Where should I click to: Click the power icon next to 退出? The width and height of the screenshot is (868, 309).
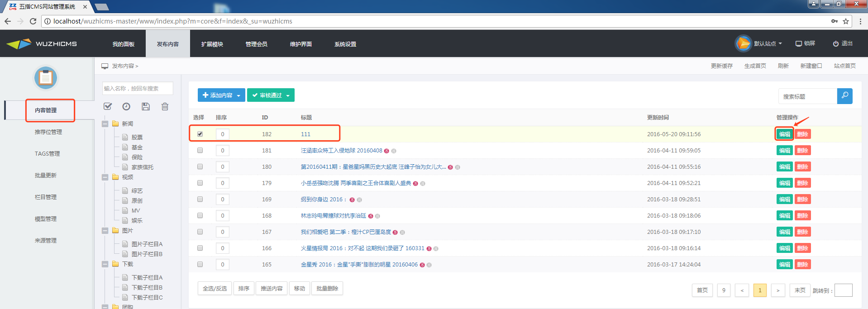tap(836, 43)
